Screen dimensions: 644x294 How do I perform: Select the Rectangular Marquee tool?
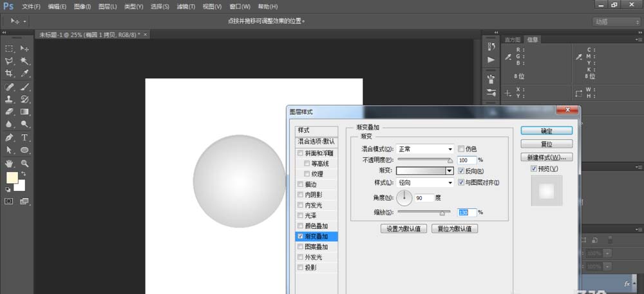[x=10, y=48]
